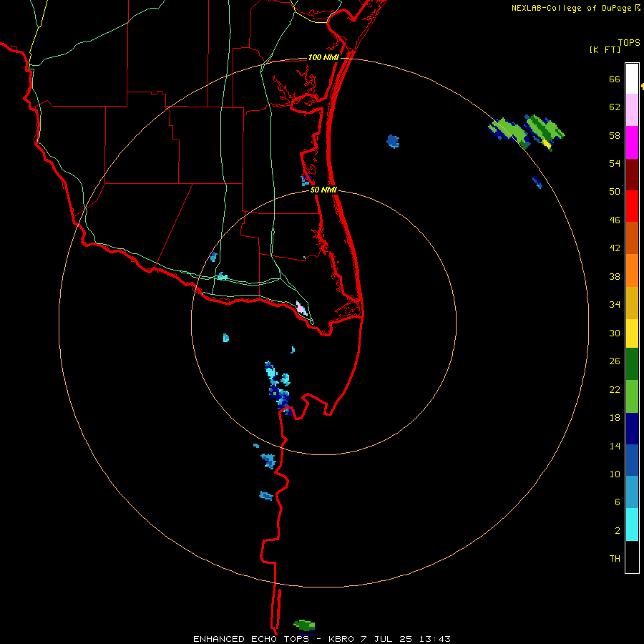644x644 pixels.
Task: Click the cyan 2 kft swatch
Action: [x=632, y=525]
